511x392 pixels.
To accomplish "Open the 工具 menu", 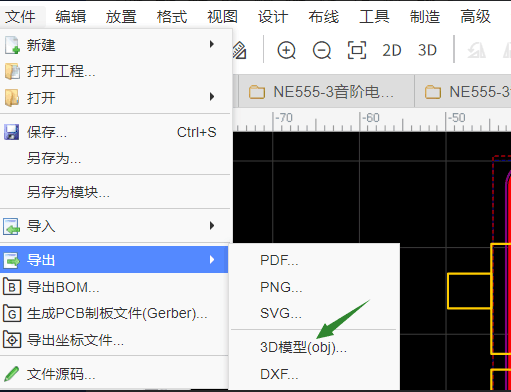I will (x=374, y=16).
